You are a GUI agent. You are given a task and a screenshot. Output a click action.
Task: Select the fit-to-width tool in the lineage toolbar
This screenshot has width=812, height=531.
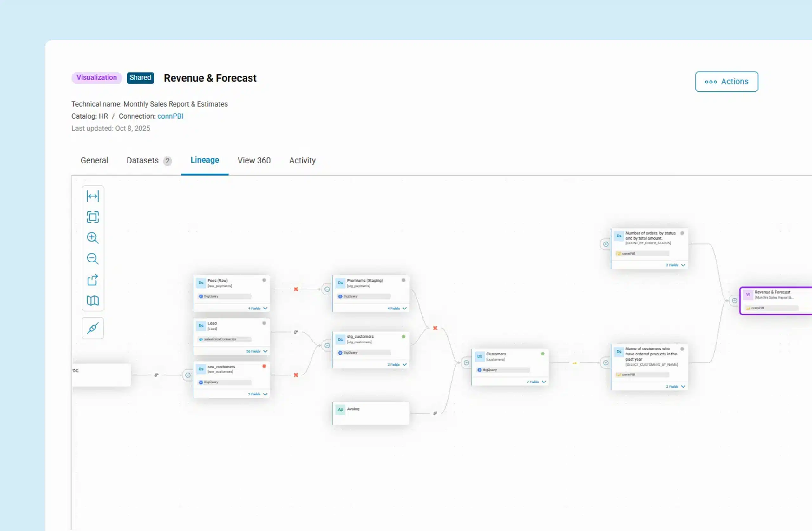coord(93,196)
